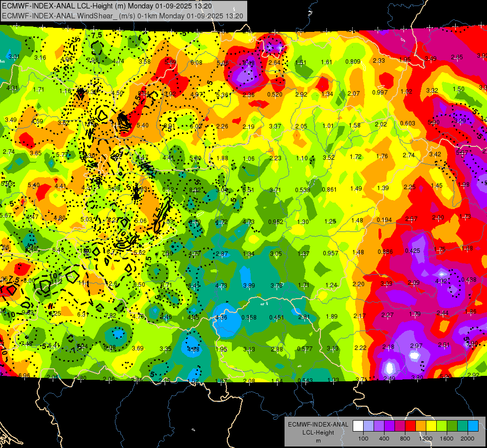Click the white swatch in the LCL-Height legend
This screenshot has height=448, width=487.
coord(358,426)
